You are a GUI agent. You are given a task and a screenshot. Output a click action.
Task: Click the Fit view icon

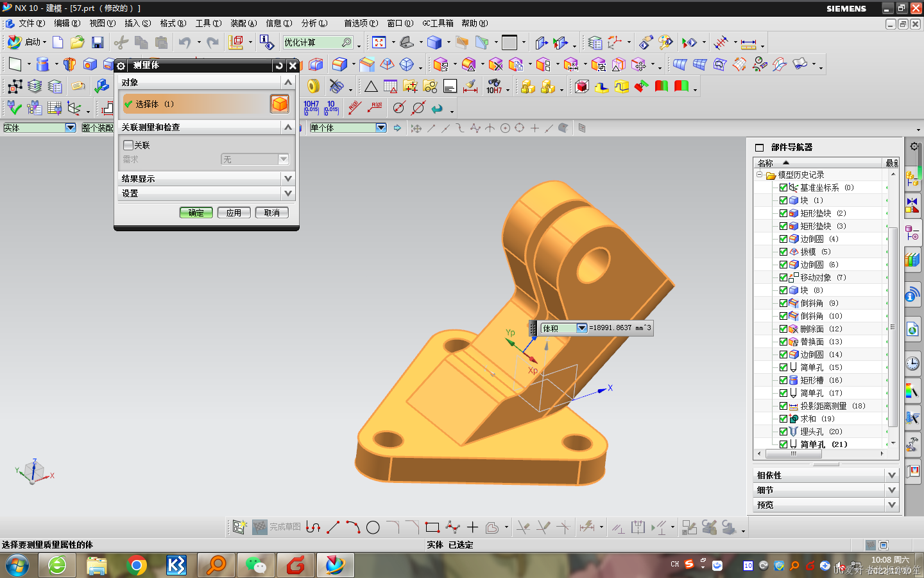click(x=379, y=42)
